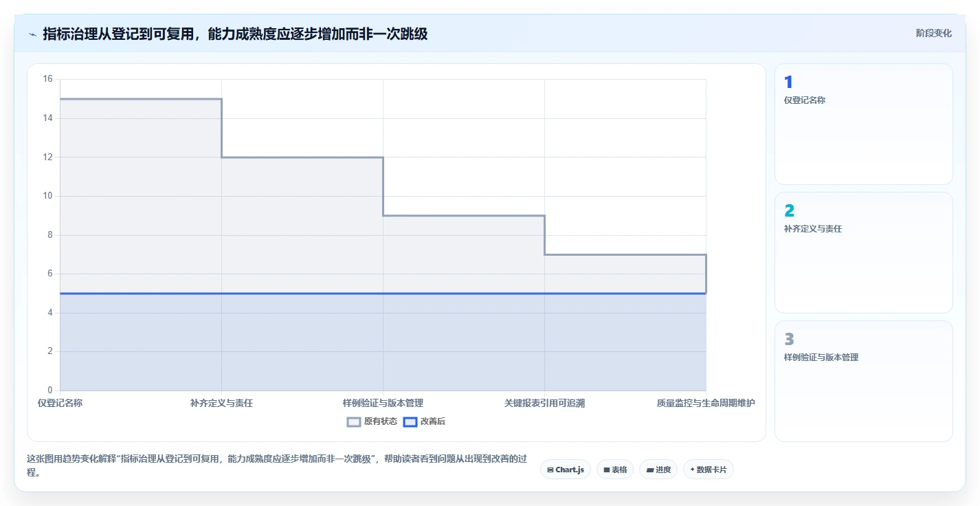This screenshot has width=980, height=506.
Task: Click x-axis label 仅登记名称
Action: pos(60,403)
